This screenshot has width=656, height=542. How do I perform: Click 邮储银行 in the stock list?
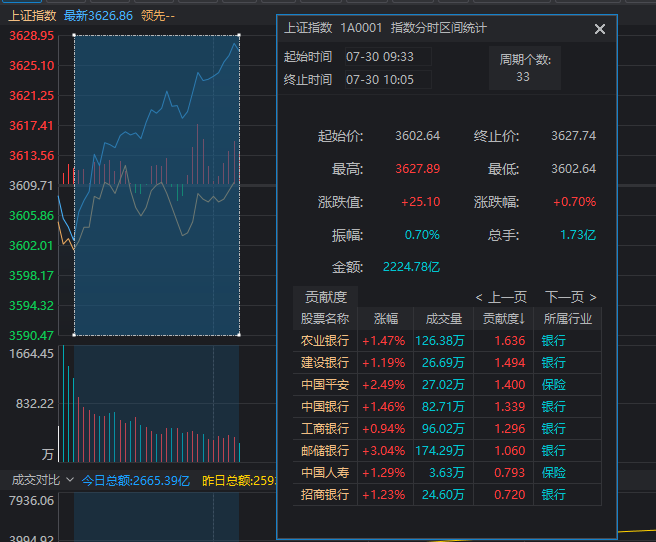[325, 451]
